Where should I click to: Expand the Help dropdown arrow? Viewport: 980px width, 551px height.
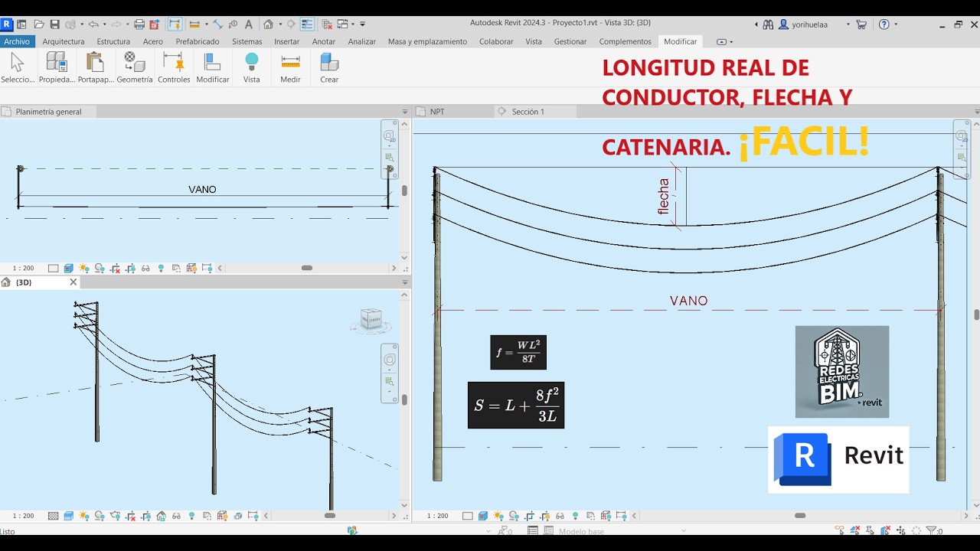click(x=897, y=24)
